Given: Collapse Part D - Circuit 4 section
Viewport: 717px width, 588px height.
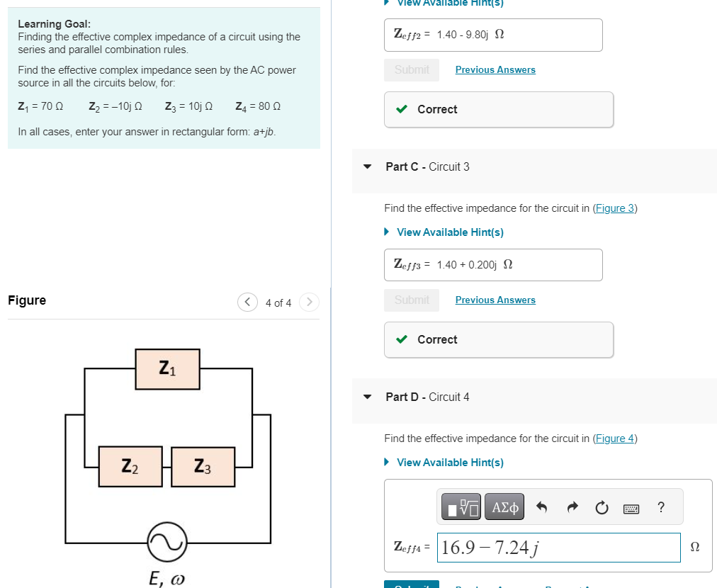Looking at the screenshot, I should click(x=367, y=397).
